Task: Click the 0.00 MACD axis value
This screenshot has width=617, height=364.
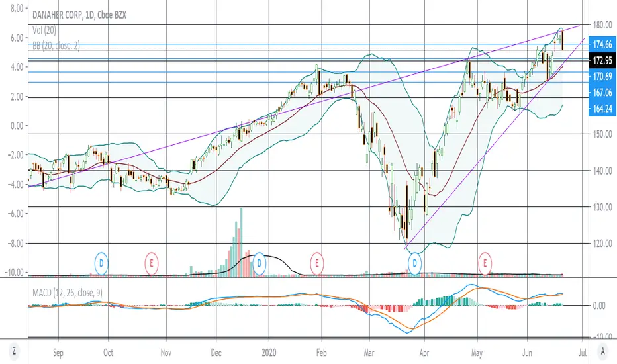Action: click(x=599, y=306)
